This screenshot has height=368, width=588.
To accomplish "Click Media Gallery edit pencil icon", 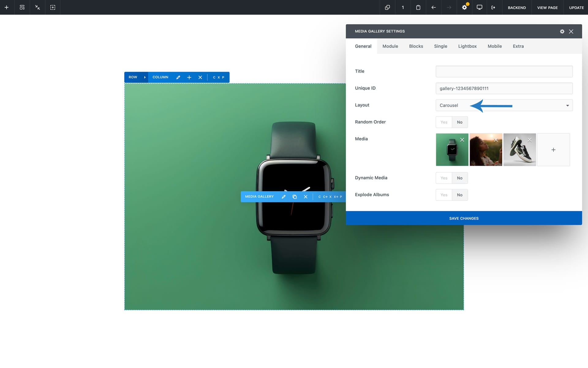I will click(x=284, y=197).
